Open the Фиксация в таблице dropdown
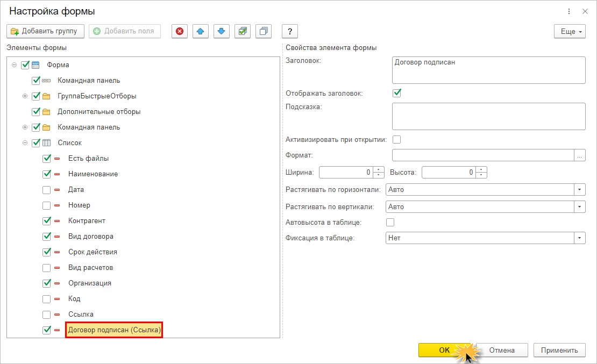 [580, 238]
